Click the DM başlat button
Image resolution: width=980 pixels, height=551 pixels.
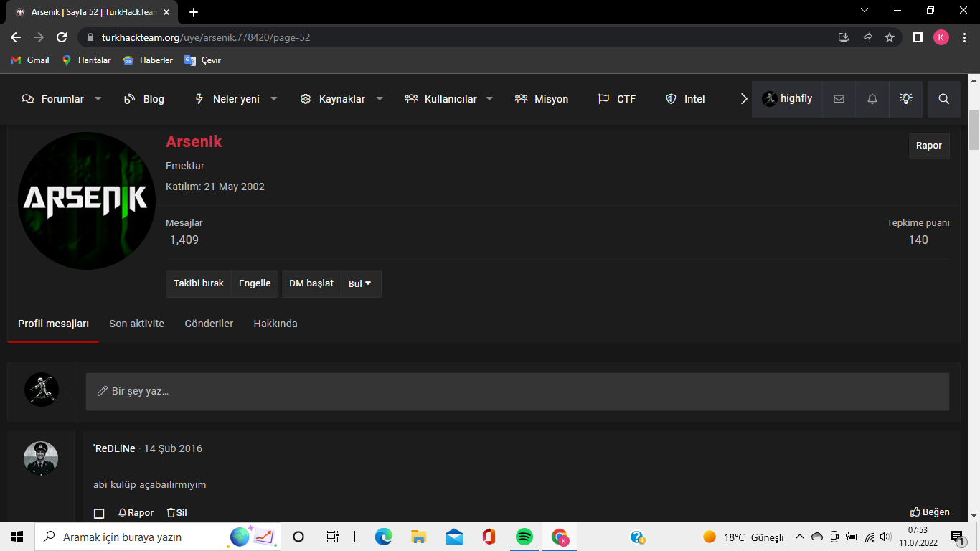311,283
